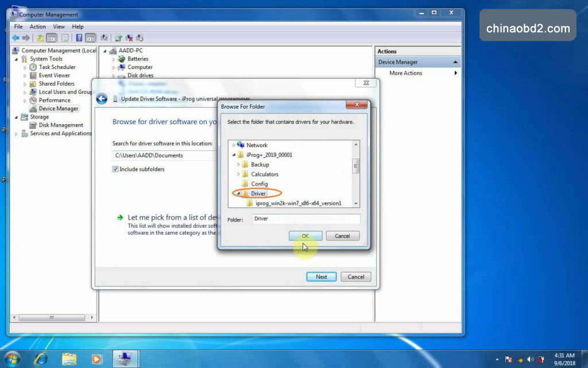Select Performance in the console tree

(55, 100)
